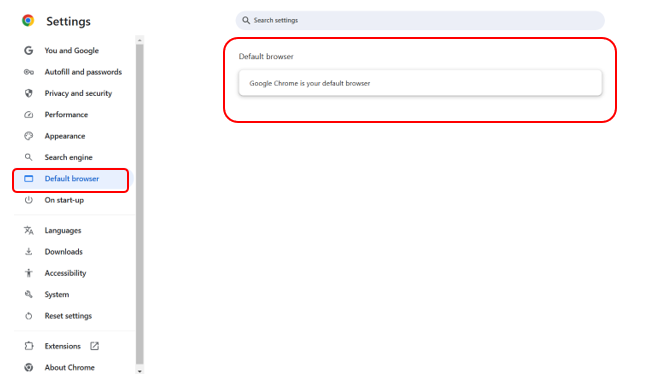This screenshot has height=392, width=647.
Task: Click the 'Google Chrome is your default browser' text
Action: coord(309,83)
